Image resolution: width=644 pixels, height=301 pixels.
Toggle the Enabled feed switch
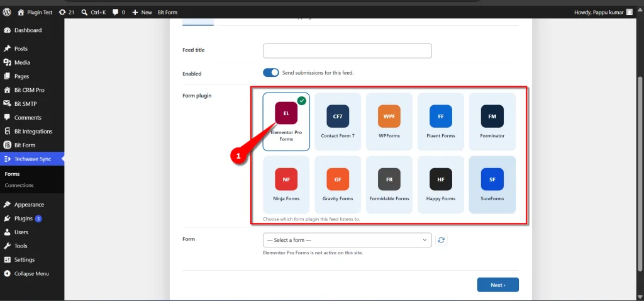point(270,73)
